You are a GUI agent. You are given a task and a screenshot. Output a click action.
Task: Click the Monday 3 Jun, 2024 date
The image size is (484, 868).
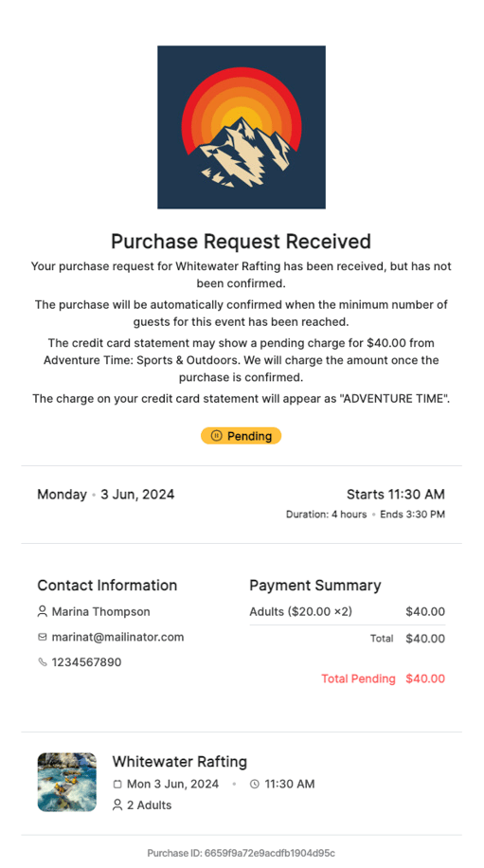106,495
